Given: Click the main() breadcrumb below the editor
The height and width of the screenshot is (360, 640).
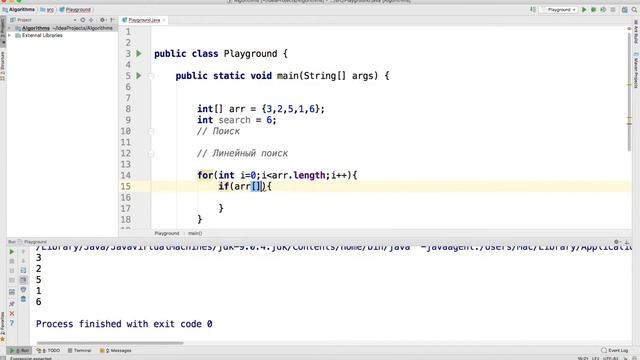Looking at the screenshot, I should tap(195, 233).
